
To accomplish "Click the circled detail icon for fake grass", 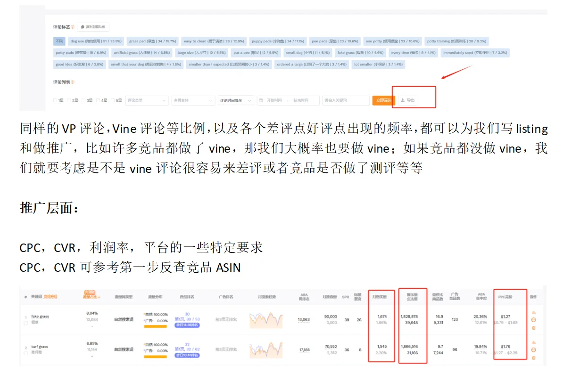I will click(x=533, y=320).
